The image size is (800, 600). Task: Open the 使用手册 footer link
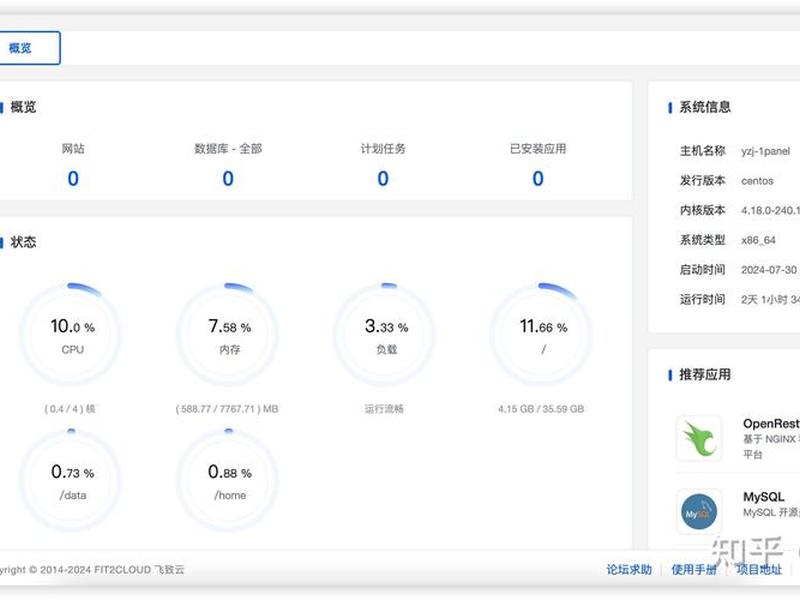[x=693, y=569]
